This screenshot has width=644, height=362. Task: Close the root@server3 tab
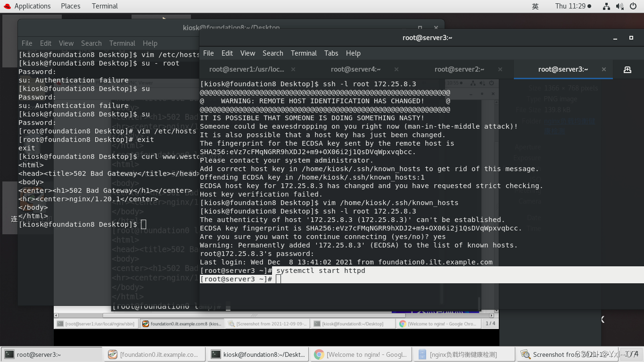click(x=604, y=69)
